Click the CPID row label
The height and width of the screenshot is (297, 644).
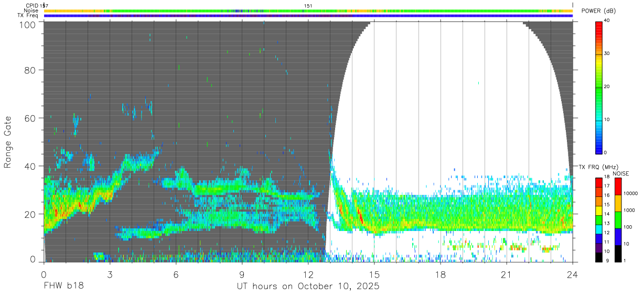31,6
